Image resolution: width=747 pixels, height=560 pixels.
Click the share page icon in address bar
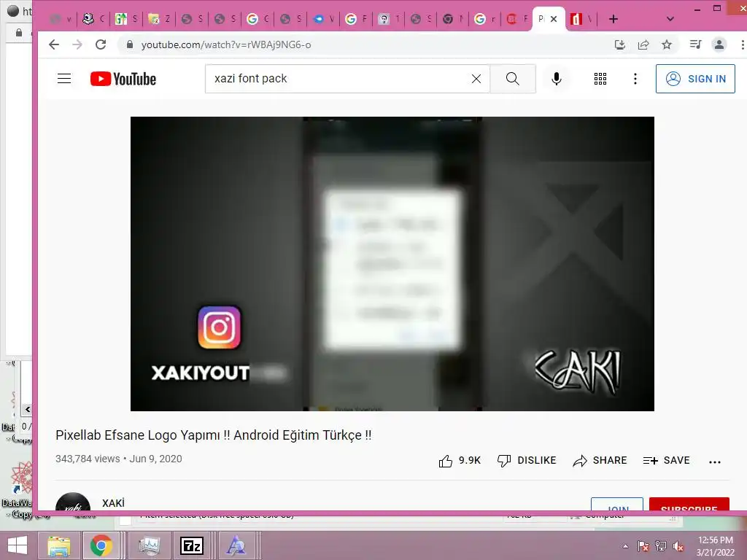tap(643, 44)
